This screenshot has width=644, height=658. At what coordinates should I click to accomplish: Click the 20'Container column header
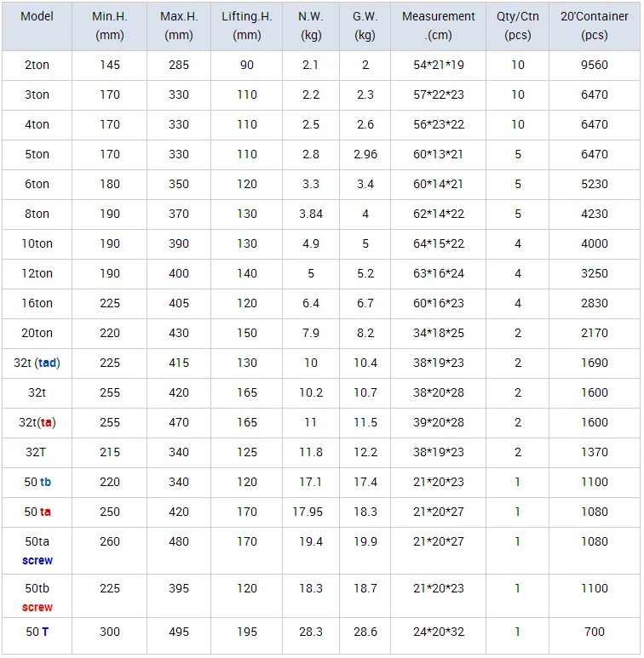[x=594, y=26]
